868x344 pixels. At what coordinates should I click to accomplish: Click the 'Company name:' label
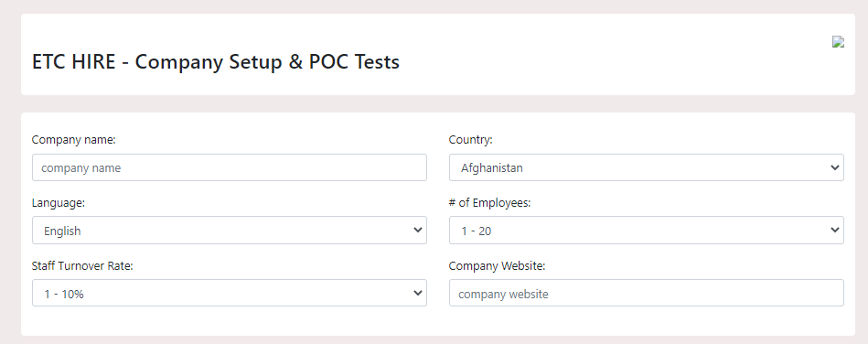click(x=73, y=140)
